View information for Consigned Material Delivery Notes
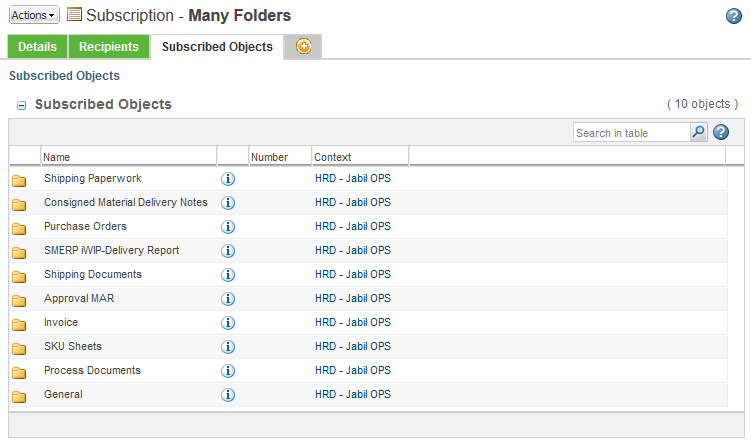Image resolution: width=751 pixels, height=444 pixels. [x=228, y=203]
